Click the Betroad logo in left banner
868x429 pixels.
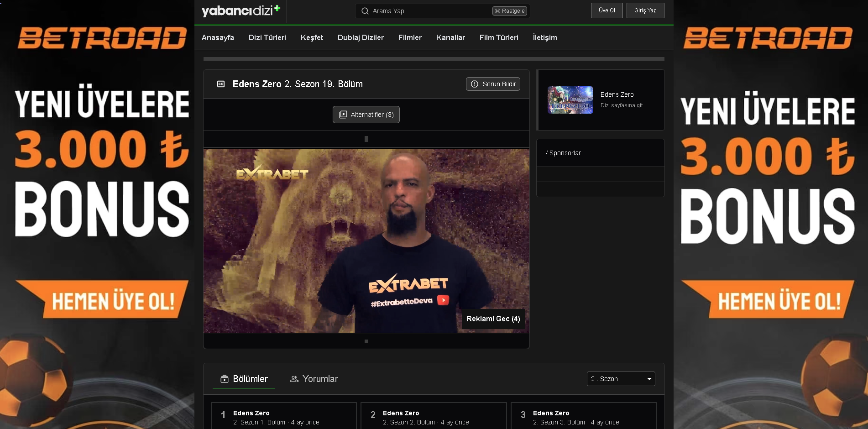(102, 38)
